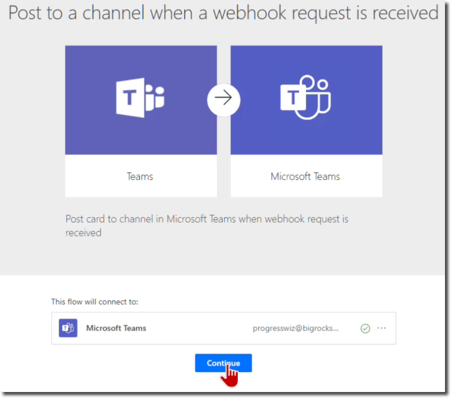Screen dimensions: 451x398
Task: Click the "This flow will connect to:" text
Action: (95, 302)
